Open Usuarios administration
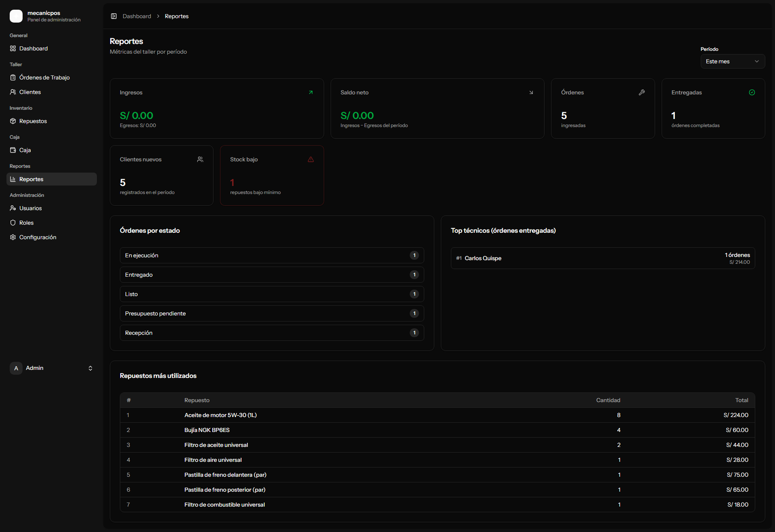The width and height of the screenshot is (775, 532). [x=52, y=208]
